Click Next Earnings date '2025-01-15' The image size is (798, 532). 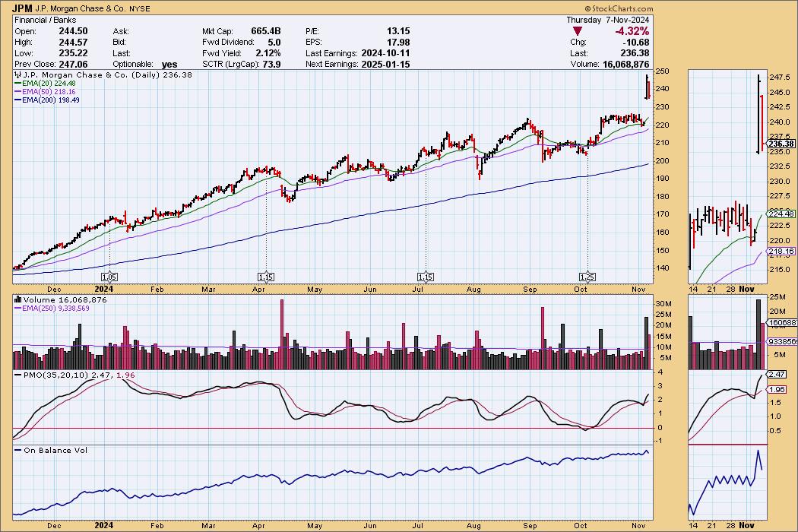386,64
